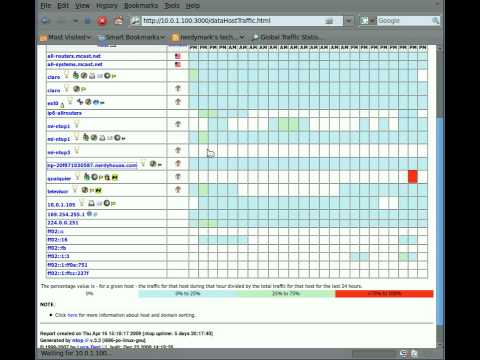Click the blue '0% to 25%' legend swatch
Image resolution: width=480 pixels, height=360 pixels.
click(188, 294)
